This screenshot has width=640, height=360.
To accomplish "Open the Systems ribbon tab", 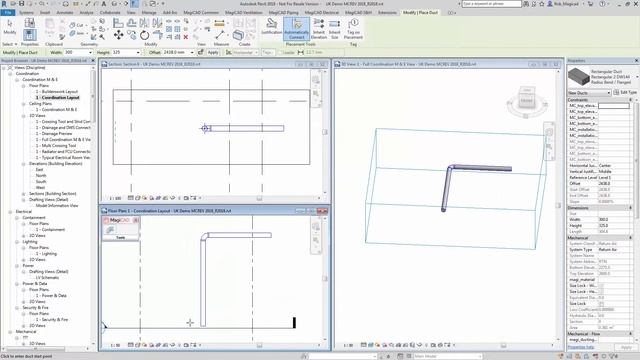I will (x=26, y=13).
